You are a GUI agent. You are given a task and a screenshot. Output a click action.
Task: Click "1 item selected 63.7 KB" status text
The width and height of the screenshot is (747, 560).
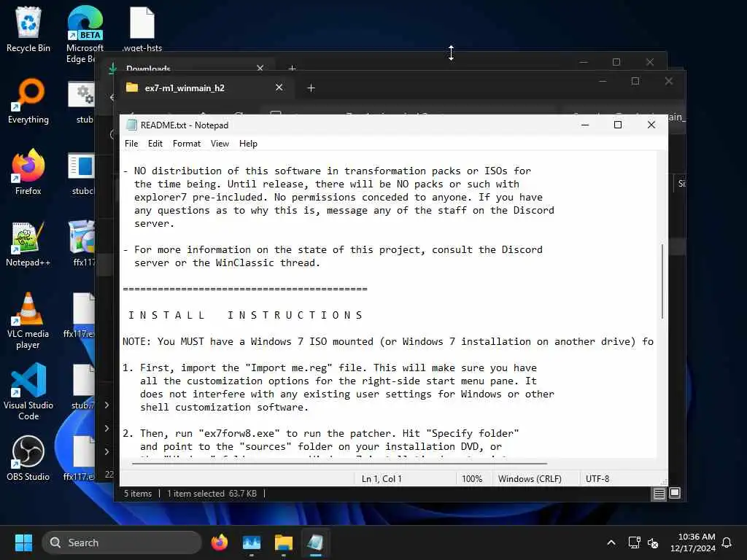click(212, 494)
